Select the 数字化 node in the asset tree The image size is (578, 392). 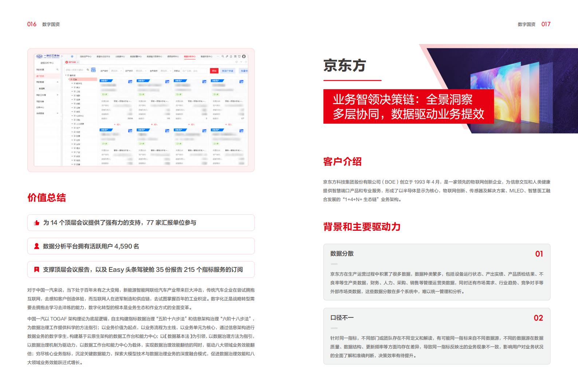click(x=79, y=83)
